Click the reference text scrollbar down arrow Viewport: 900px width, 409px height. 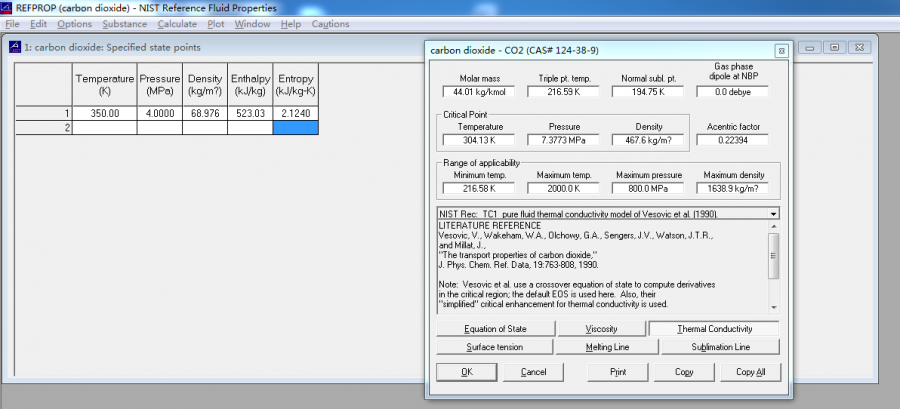tap(774, 307)
